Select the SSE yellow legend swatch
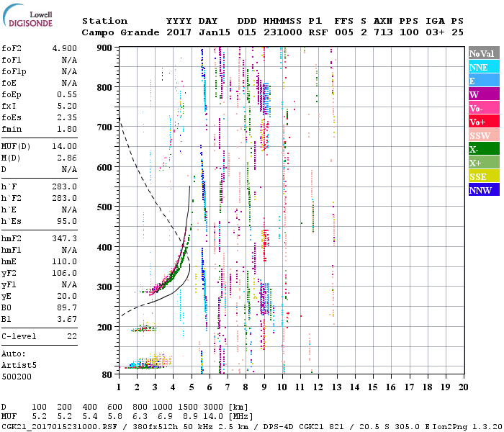This screenshot has width=504, height=432. [483, 176]
